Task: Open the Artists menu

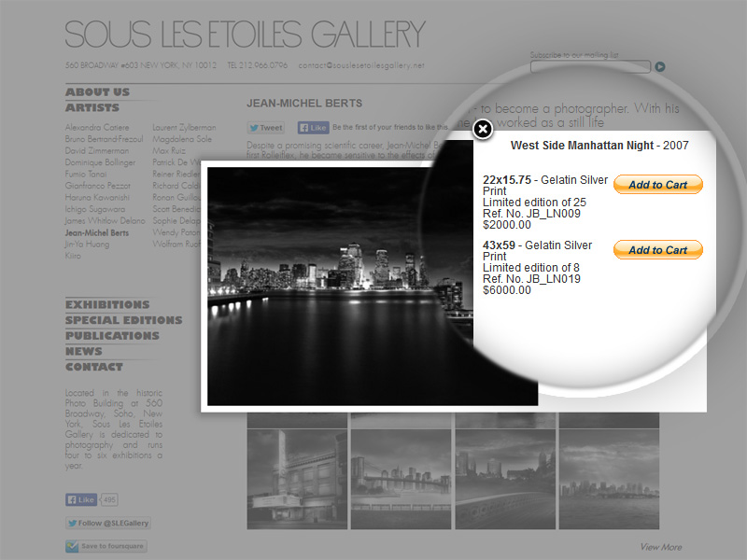Action: [x=92, y=107]
